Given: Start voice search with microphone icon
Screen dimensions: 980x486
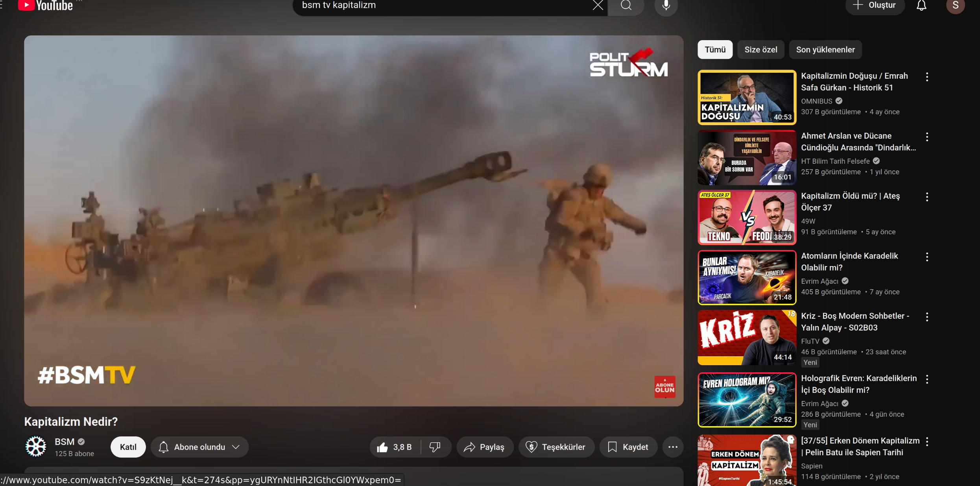Looking at the screenshot, I should pyautogui.click(x=666, y=6).
